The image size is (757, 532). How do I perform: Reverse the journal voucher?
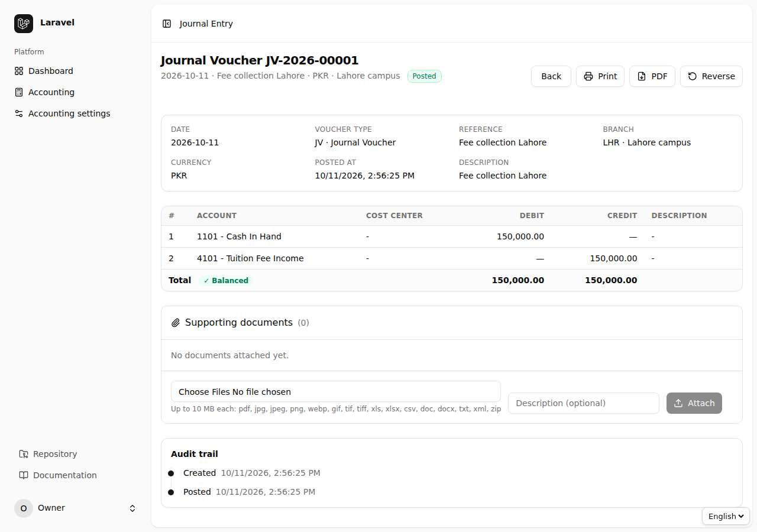[x=711, y=76]
